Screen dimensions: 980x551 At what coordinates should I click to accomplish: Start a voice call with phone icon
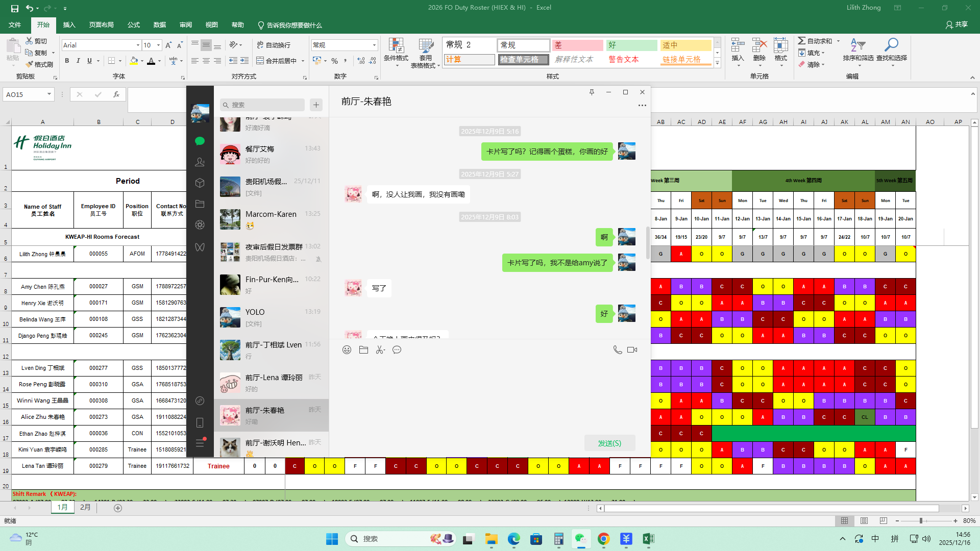[x=617, y=350]
